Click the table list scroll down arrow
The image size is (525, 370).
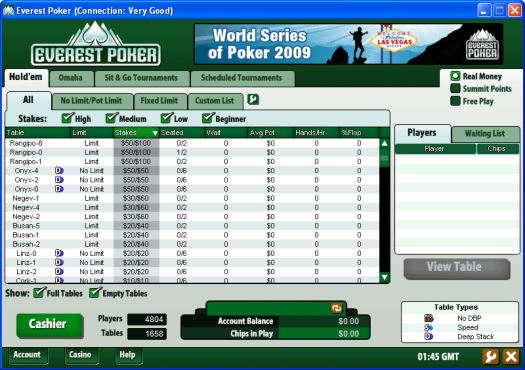point(384,277)
